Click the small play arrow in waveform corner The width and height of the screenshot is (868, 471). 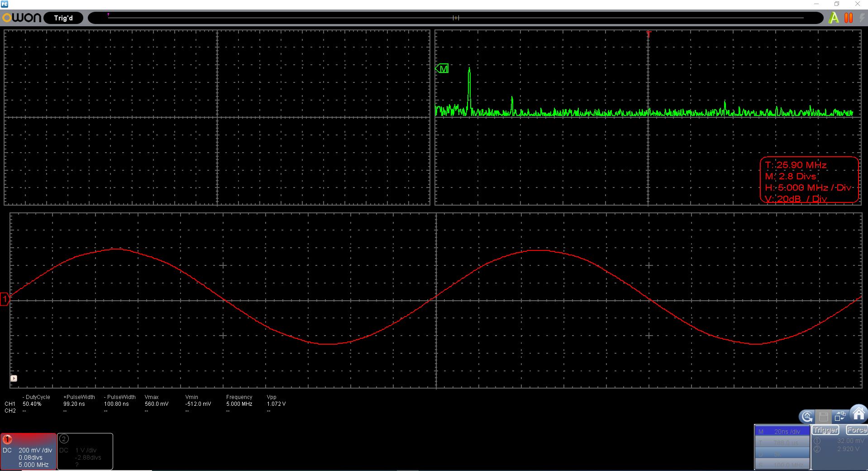pos(14,378)
